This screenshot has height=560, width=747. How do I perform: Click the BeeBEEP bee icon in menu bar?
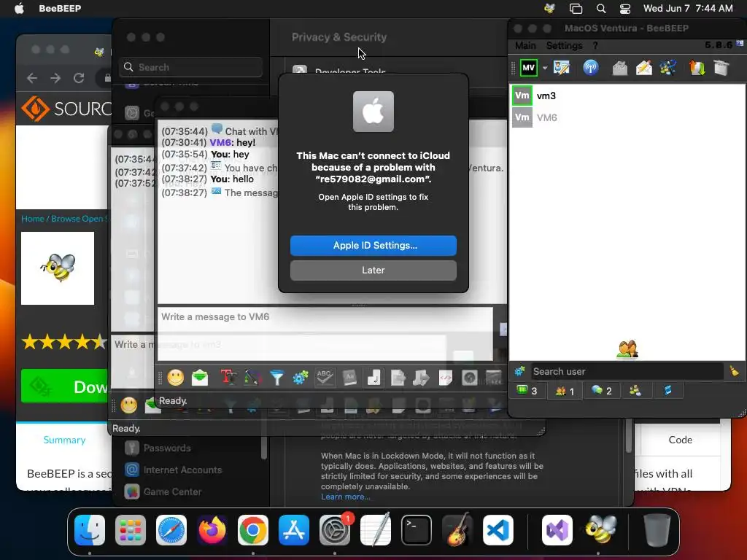[550, 8]
